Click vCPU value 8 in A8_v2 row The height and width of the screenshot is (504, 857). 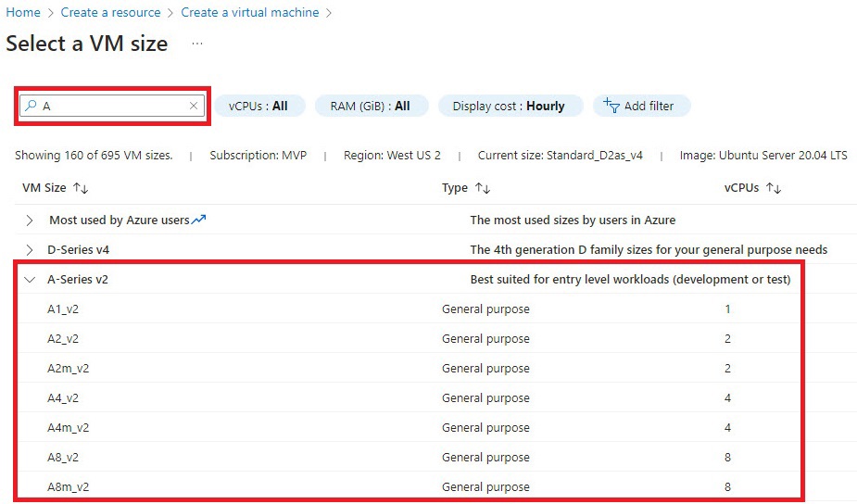click(x=727, y=457)
